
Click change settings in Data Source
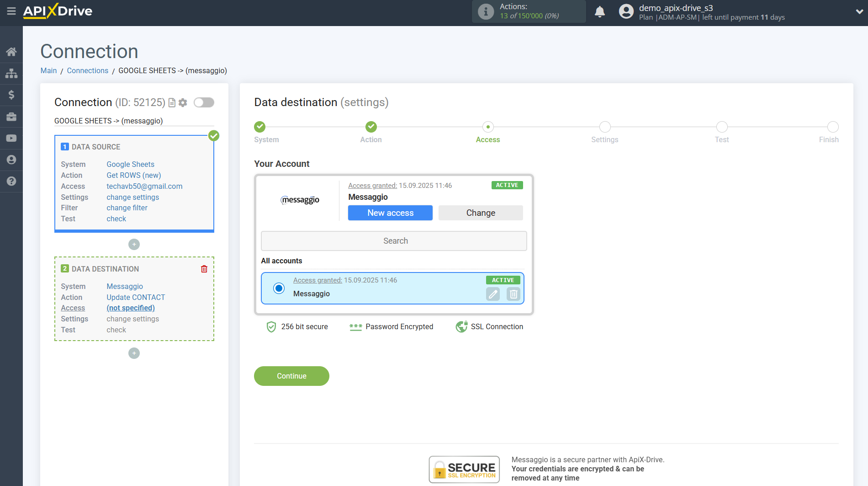coord(133,197)
